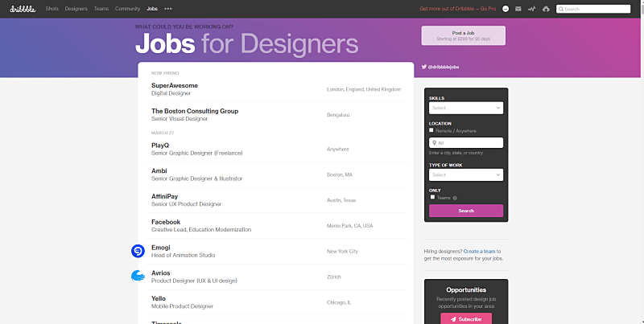Click the upload cloud icon
The image size is (644, 324).
click(546, 9)
